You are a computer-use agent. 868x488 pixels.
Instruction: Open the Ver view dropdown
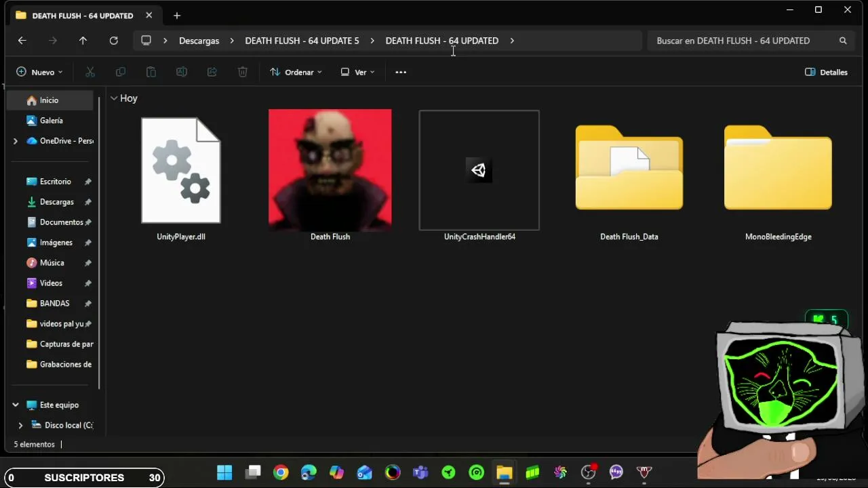click(x=357, y=72)
